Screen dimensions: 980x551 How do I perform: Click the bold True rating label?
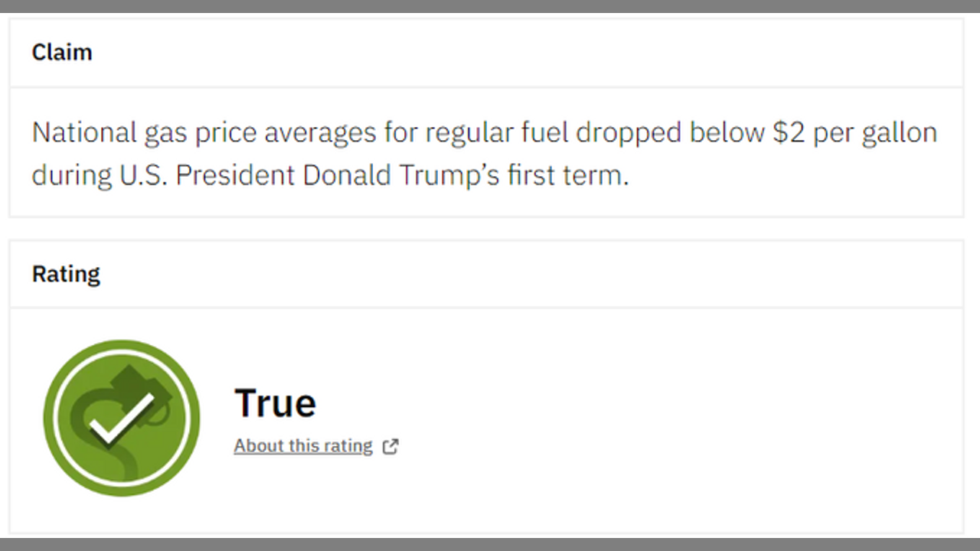pyautogui.click(x=275, y=403)
